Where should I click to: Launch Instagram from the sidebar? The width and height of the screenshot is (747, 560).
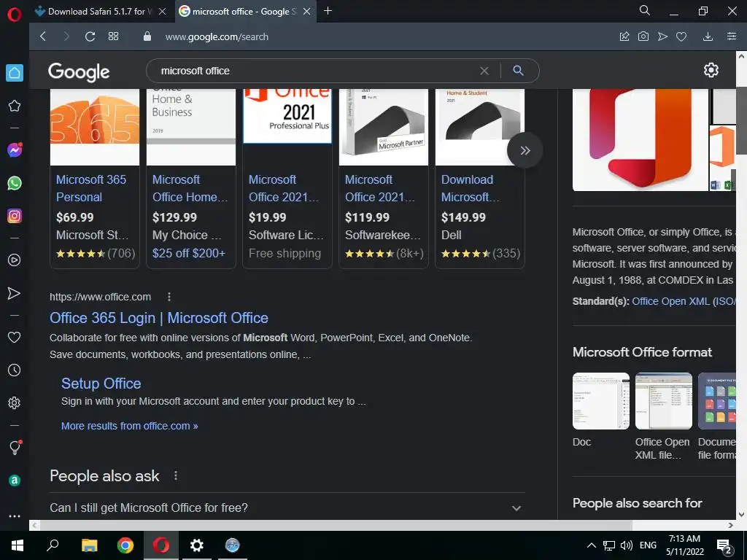coord(15,216)
